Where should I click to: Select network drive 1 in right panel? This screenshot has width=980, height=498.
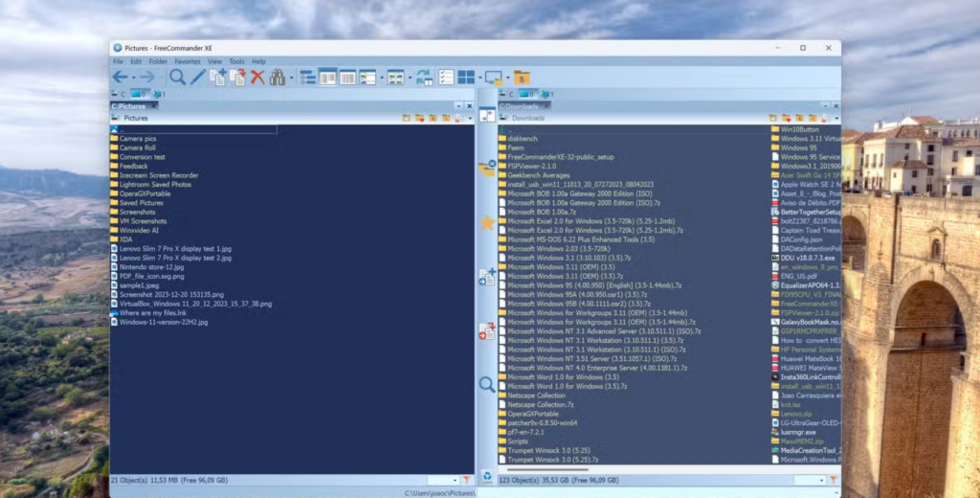click(546, 94)
